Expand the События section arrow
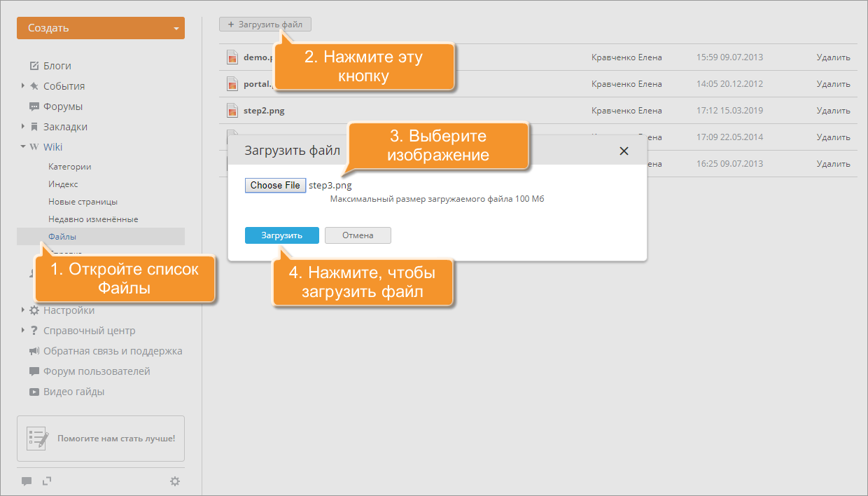The image size is (868, 496). coord(23,86)
